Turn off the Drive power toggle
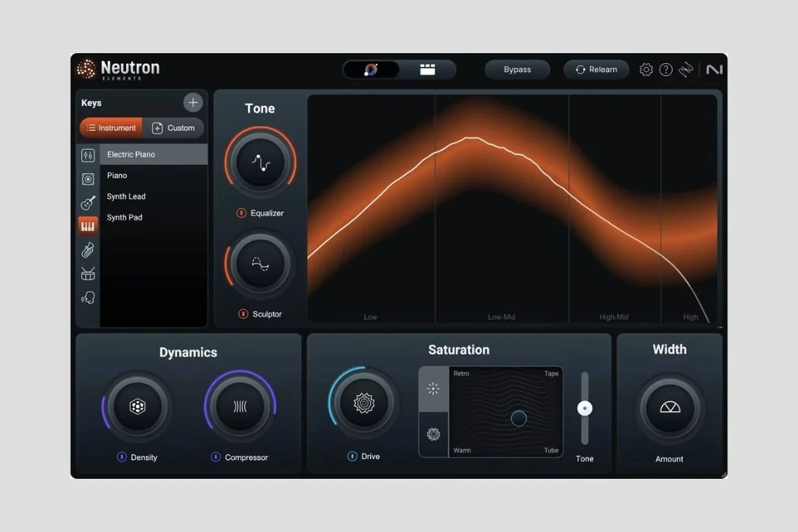Screen dimensions: 798x532 pyautogui.click(x=353, y=457)
